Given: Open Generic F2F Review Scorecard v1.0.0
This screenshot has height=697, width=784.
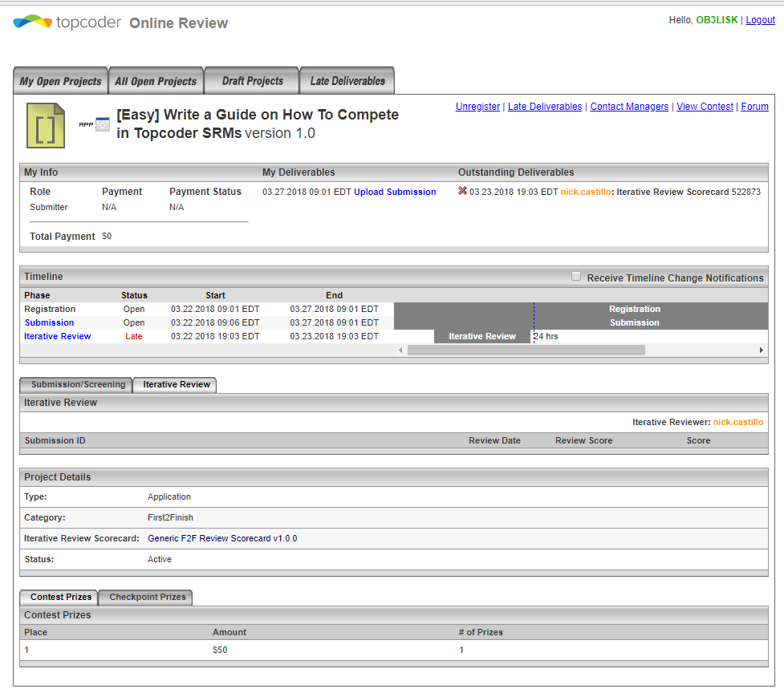Looking at the screenshot, I should (x=222, y=538).
